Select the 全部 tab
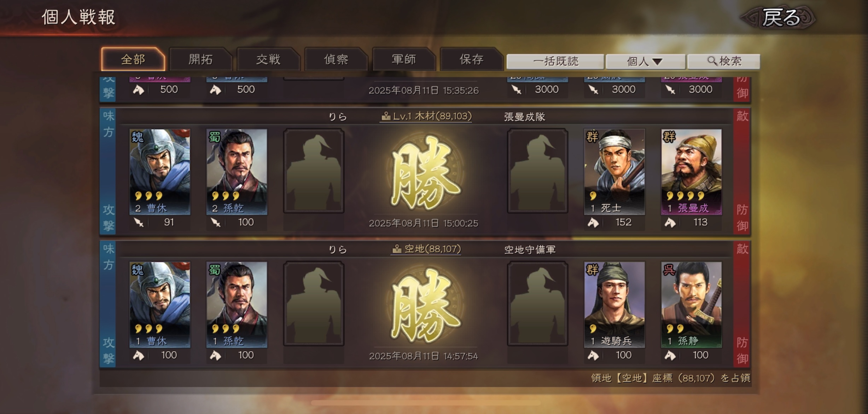This screenshot has height=414, width=868. (x=133, y=59)
